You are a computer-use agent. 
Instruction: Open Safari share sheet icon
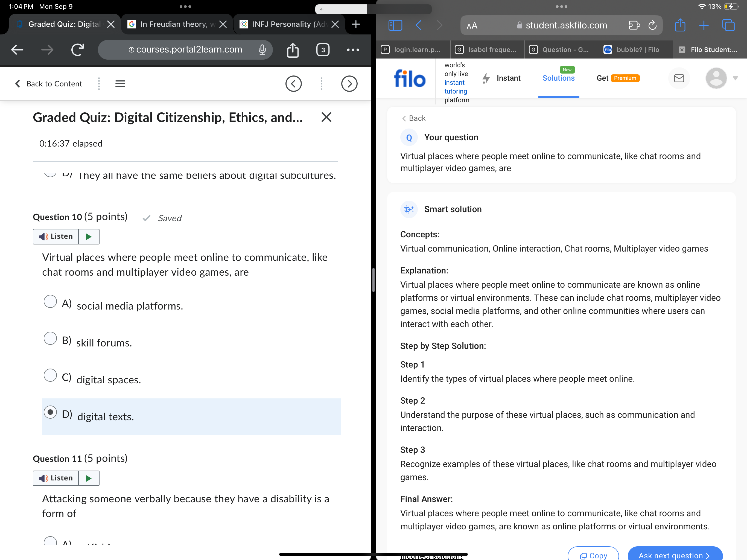pos(680,25)
